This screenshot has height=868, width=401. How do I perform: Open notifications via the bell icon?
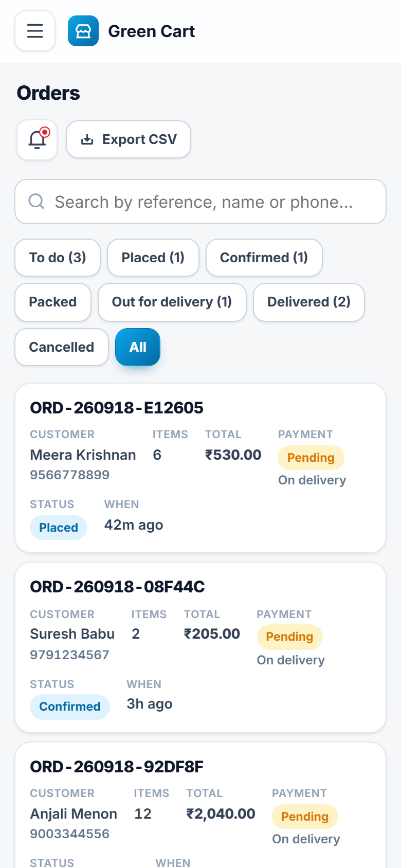[37, 139]
